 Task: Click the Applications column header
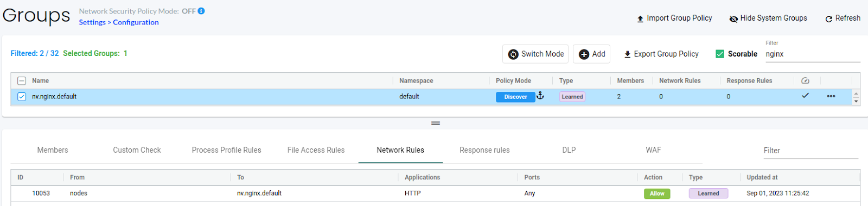click(422, 177)
